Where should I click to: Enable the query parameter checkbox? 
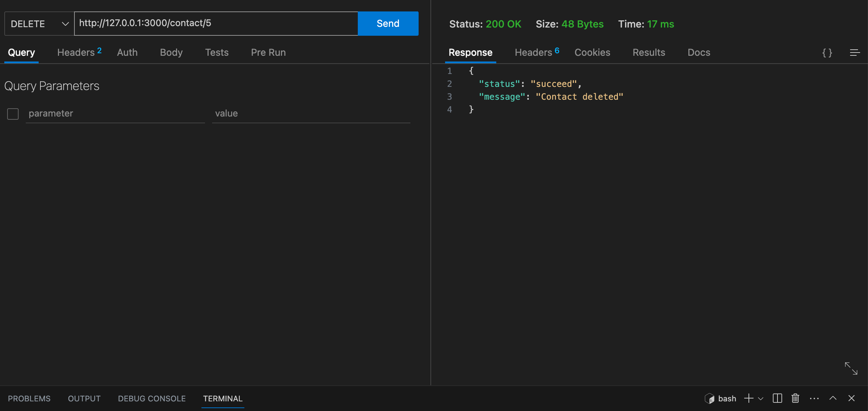(13, 114)
